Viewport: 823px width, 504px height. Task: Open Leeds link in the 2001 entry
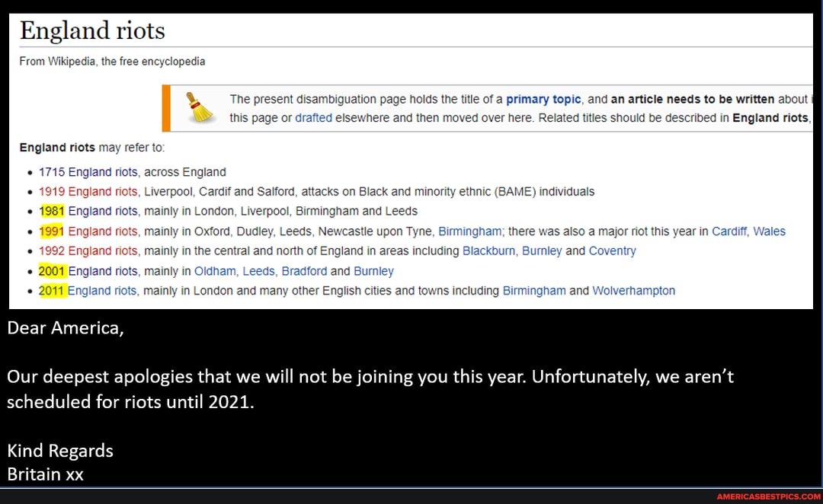coord(259,271)
